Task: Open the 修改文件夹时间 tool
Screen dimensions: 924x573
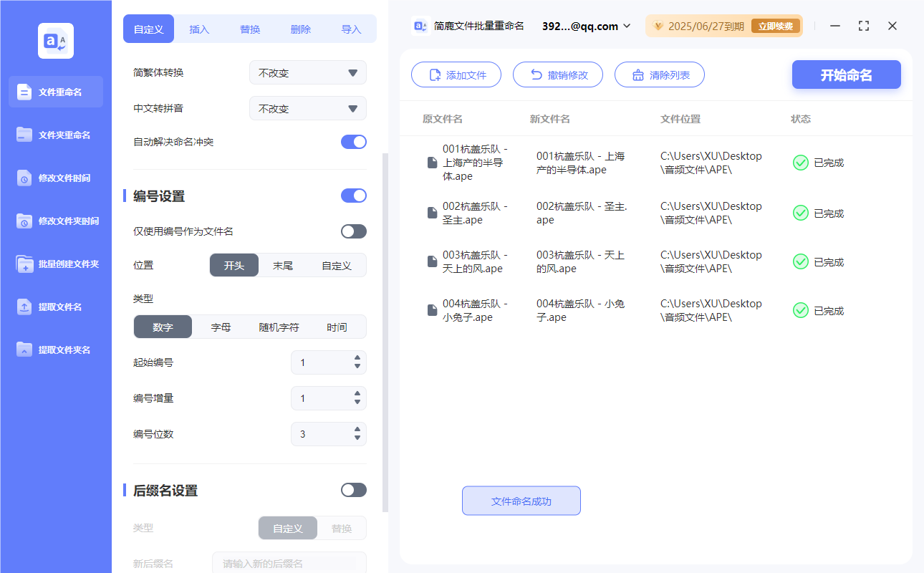Action: (x=55, y=221)
